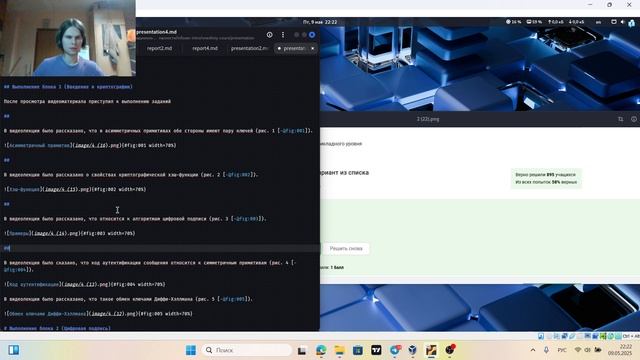This screenshot has width=640, height=360.
Task: Open VirtualBox from the taskbar
Action: pyautogui.click(x=413, y=350)
